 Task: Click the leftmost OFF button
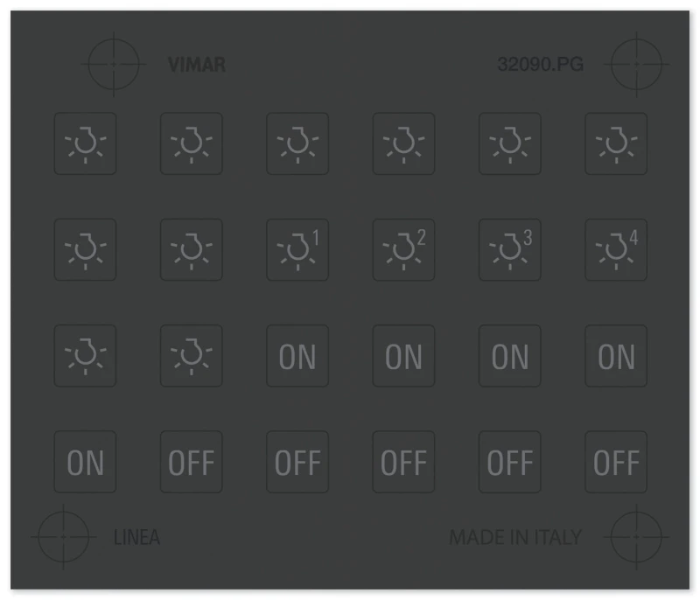[191, 462]
